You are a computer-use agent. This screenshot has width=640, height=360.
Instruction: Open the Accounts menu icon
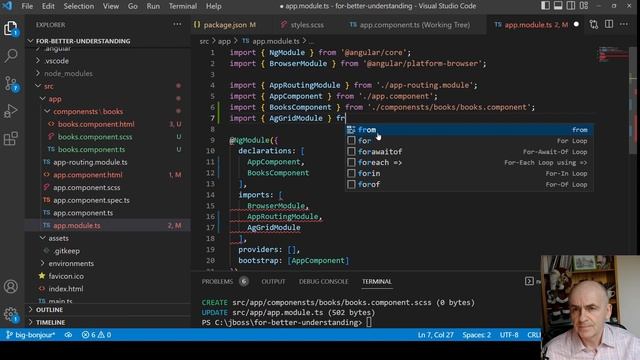(11, 287)
